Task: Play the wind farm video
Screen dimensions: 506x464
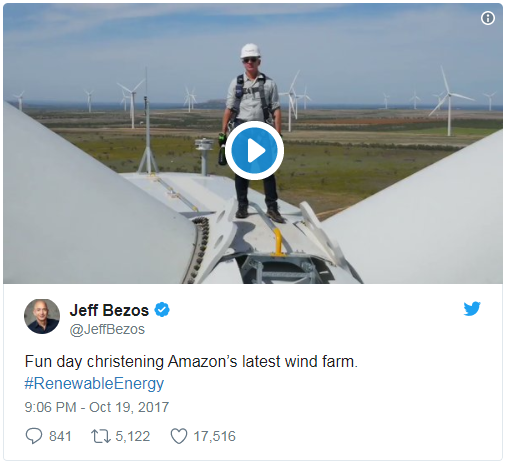Action: (x=254, y=150)
